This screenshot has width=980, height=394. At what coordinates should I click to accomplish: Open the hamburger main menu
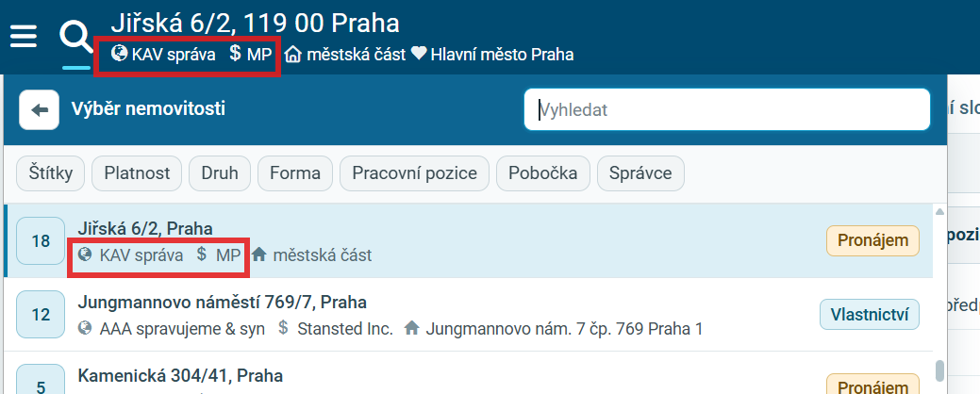(x=24, y=36)
